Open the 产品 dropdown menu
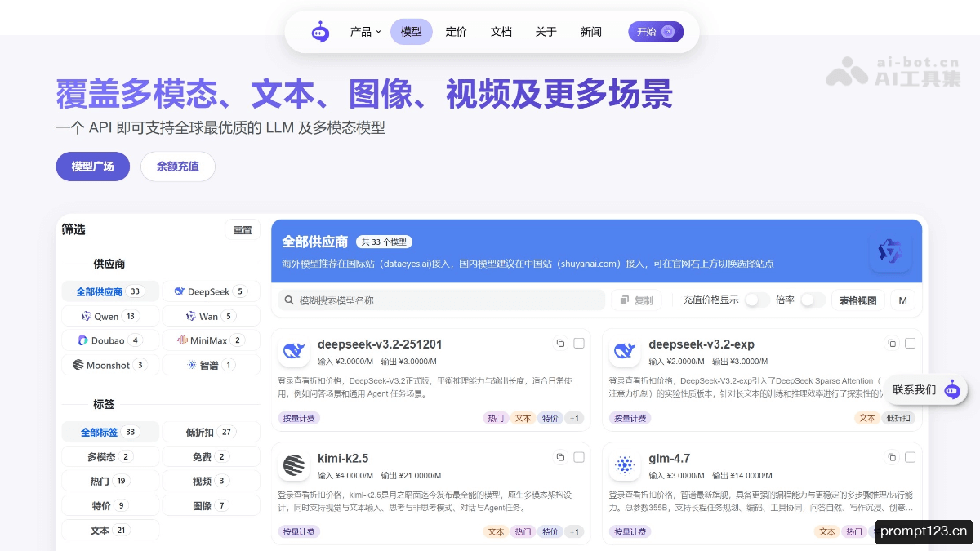The width and height of the screenshot is (980, 551). [x=365, y=32]
